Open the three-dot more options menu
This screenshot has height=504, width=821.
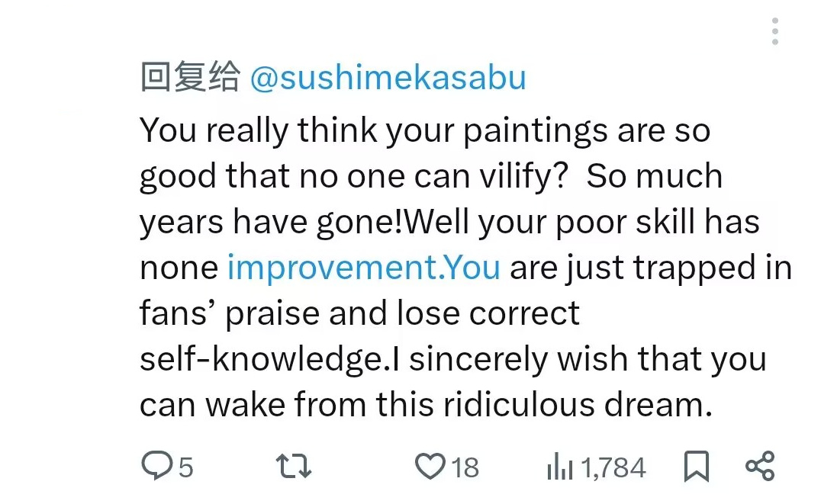(x=775, y=32)
